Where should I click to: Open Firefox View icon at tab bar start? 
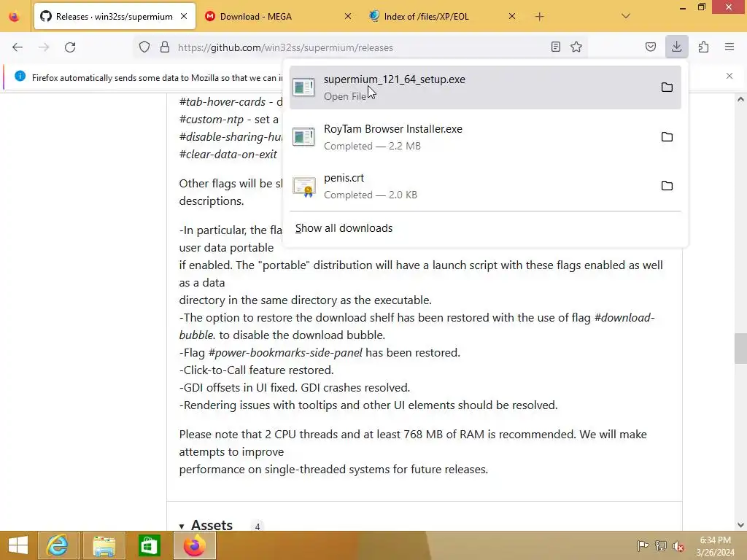pyautogui.click(x=15, y=17)
